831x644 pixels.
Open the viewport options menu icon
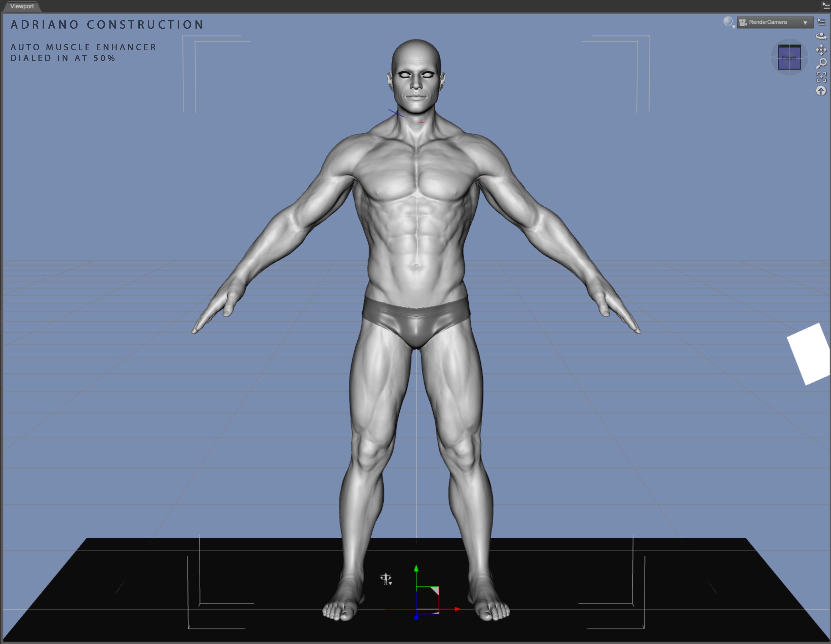821,22
